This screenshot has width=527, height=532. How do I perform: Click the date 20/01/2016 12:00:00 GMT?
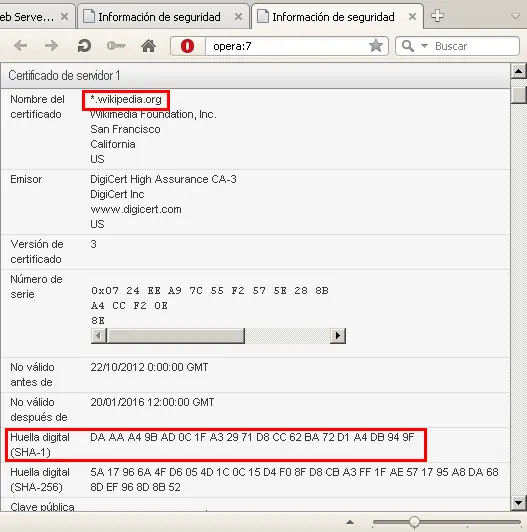(152, 402)
